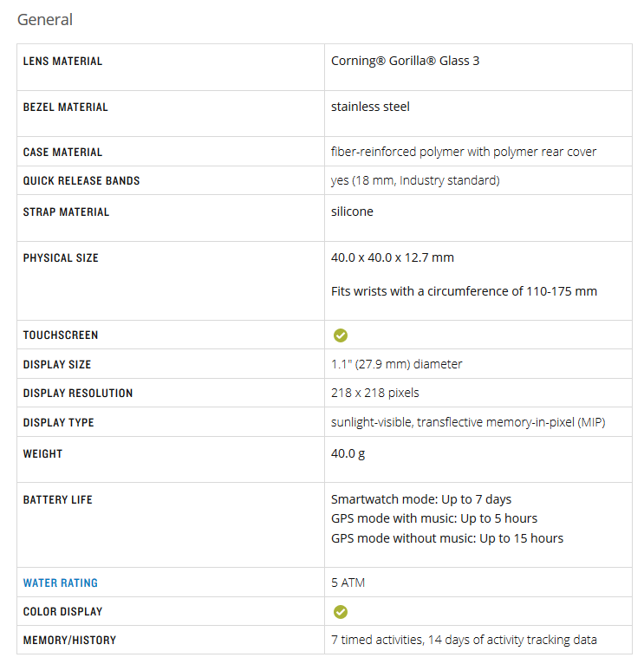Screen dimensions: 644x664
Task: Click the 40.0 g weight value
Action: point(348,454)
